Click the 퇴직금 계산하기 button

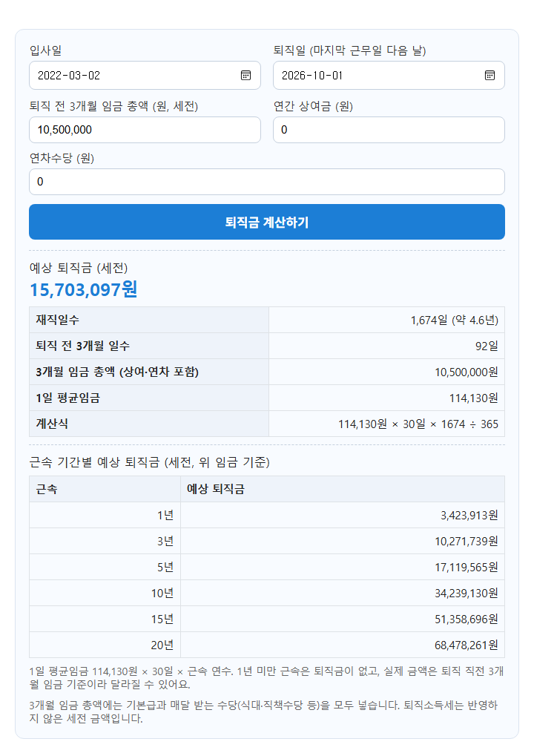(266, 222)
